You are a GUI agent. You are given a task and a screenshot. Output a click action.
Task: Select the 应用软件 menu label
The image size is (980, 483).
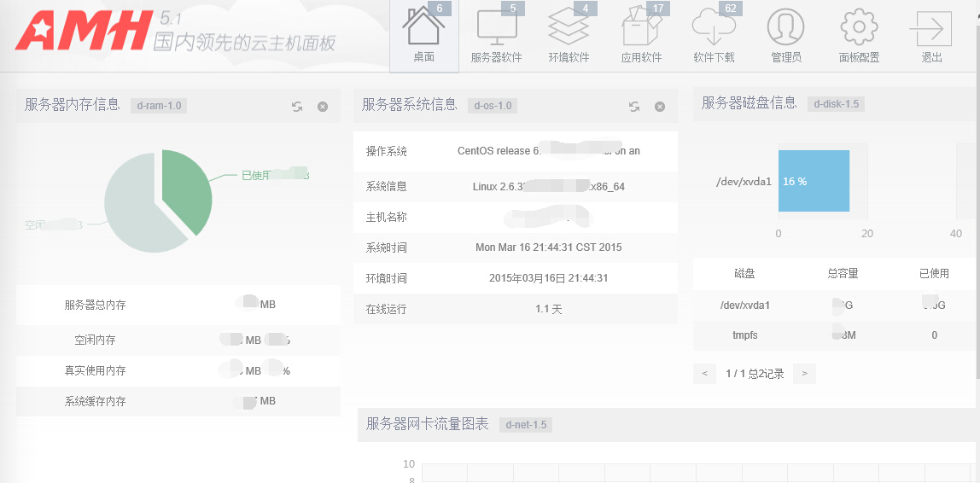click(642, 57)
